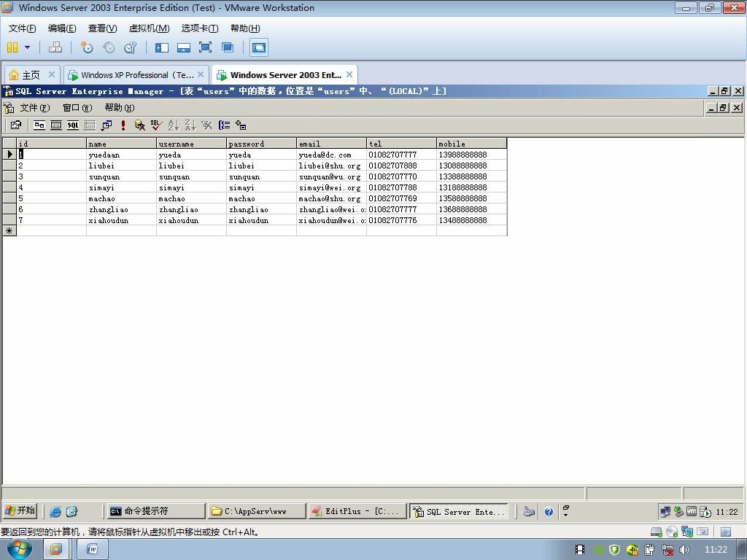Enter VMware full screen mode
This screenshot has height=560, width=747.
point(205,47)
